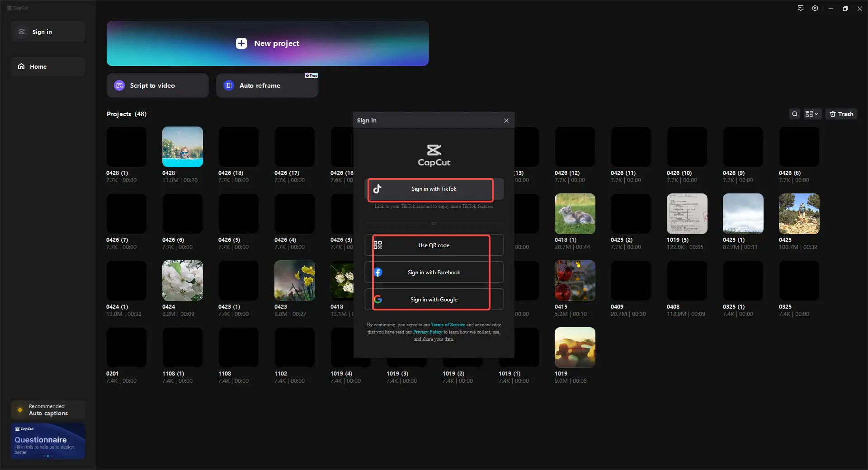Open the Privacy Policy link
This screenshot has width=868, height=470.
click(x=428, y=332)
